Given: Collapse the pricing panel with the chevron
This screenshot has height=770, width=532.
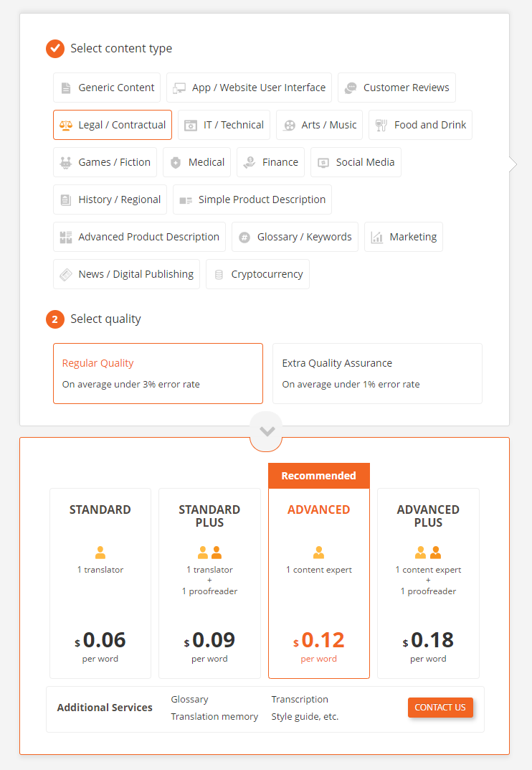Looking at the screenshot, I should pos(267,431).
